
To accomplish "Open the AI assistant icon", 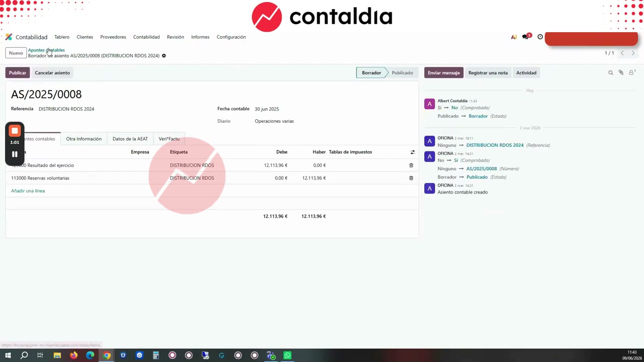I will pos(514,37).
